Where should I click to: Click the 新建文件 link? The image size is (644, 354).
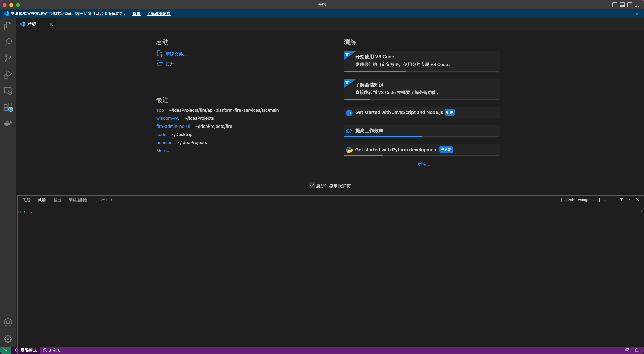coord(176,54)
